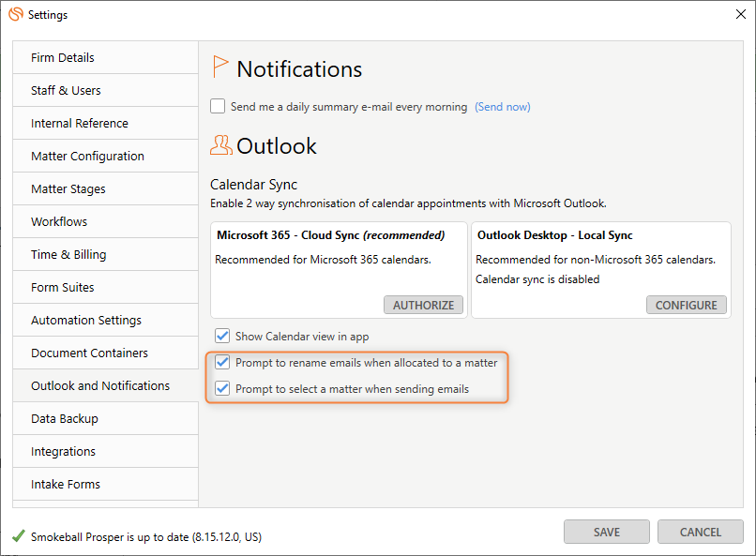This screenshot has width=756, height=556.
Task: Switch to Integrations section
Action: click(106, 451)
